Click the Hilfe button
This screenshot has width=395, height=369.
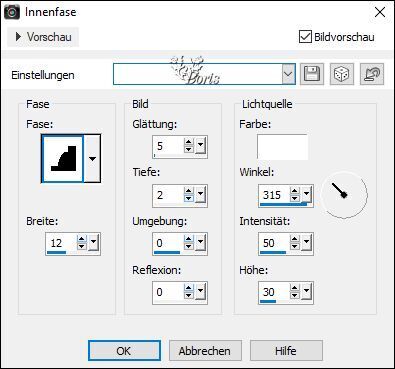coord(286,351)
